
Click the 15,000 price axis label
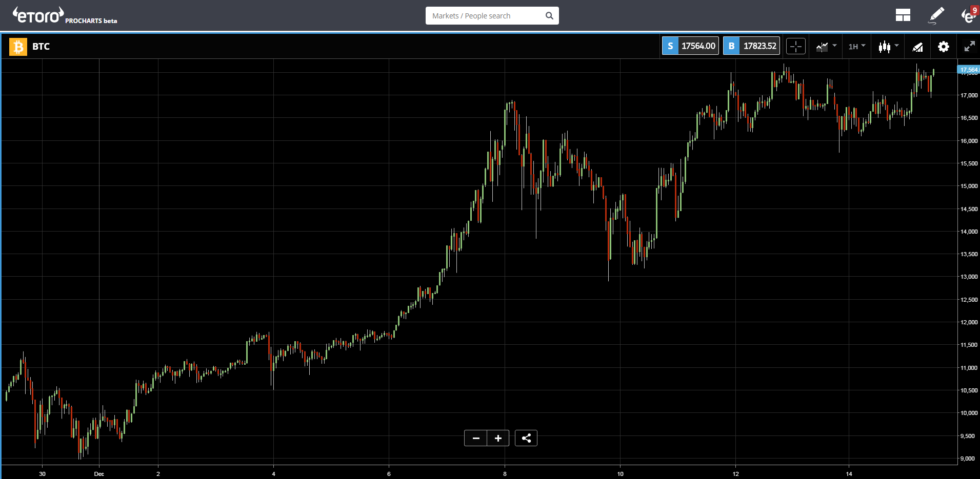(x=969, y=186)
